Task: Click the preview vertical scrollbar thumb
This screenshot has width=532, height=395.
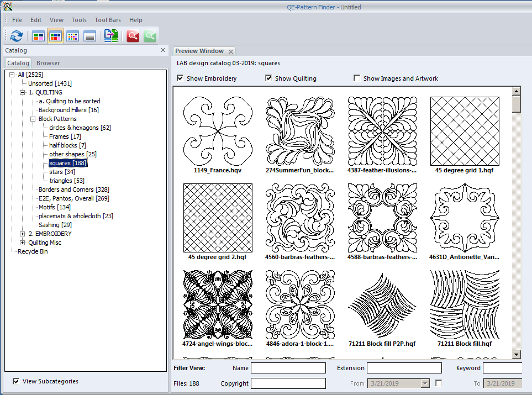Action: [517, 104]
